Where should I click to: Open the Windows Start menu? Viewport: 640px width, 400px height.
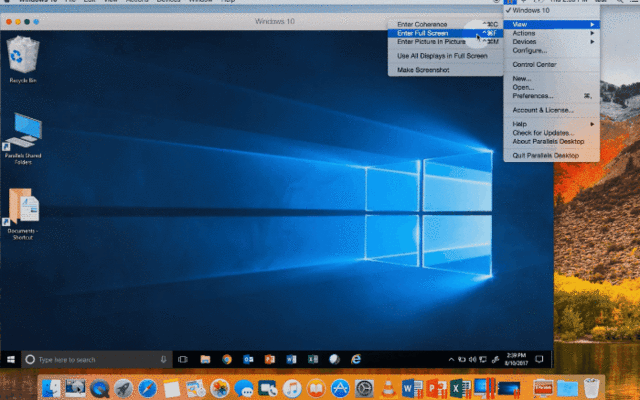tap(11, 360)
